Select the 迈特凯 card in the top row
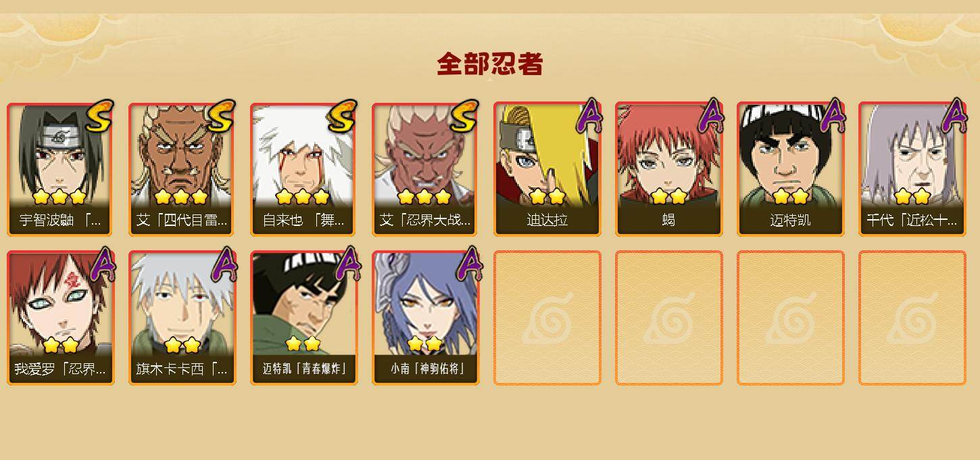 pyautogui.click(x=790, y=169)
